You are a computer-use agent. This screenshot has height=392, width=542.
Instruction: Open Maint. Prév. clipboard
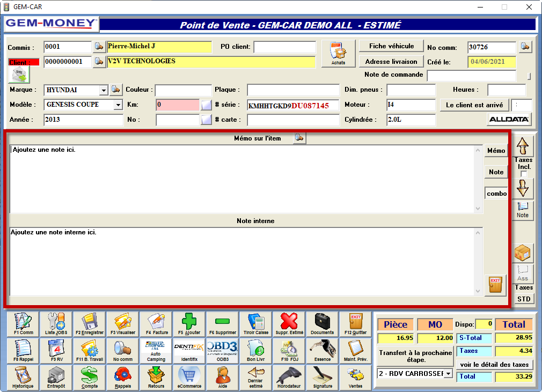355,351
